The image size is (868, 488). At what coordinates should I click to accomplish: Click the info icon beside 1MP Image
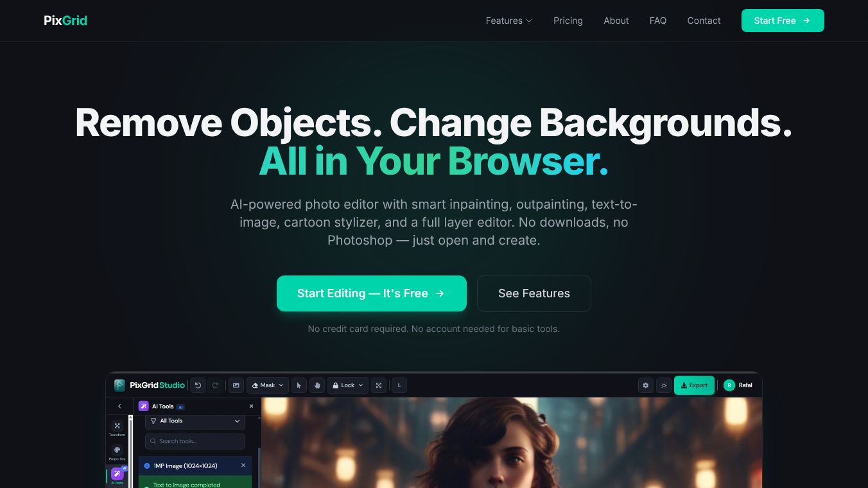coord(147,466)
